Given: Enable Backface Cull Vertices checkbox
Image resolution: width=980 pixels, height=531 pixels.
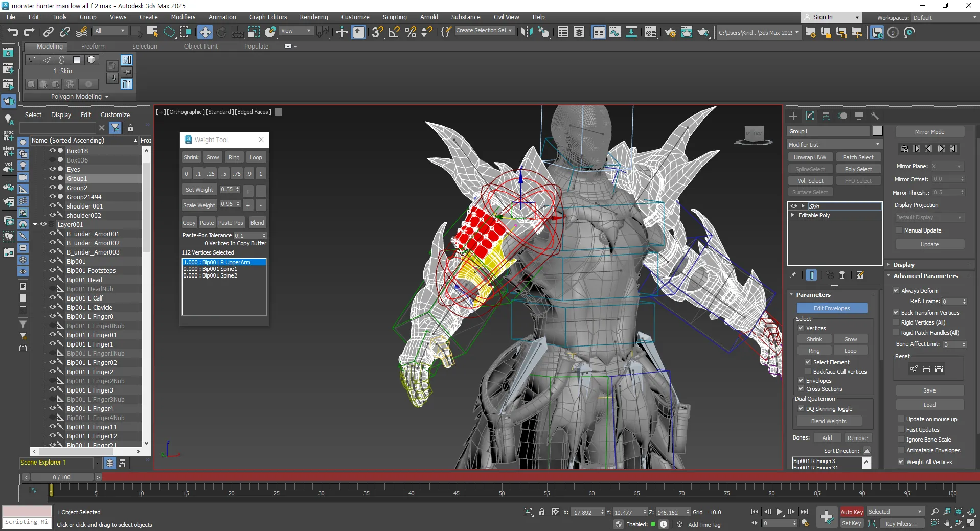Looking at the screenshot, I should [x=808, y=372].
